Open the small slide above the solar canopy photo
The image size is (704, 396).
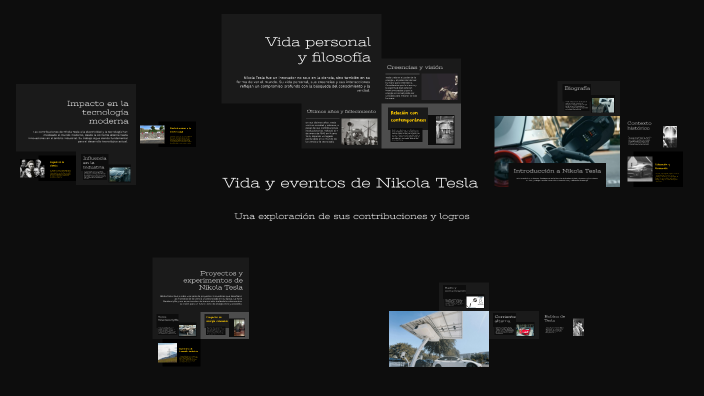(x=464, y=296)
